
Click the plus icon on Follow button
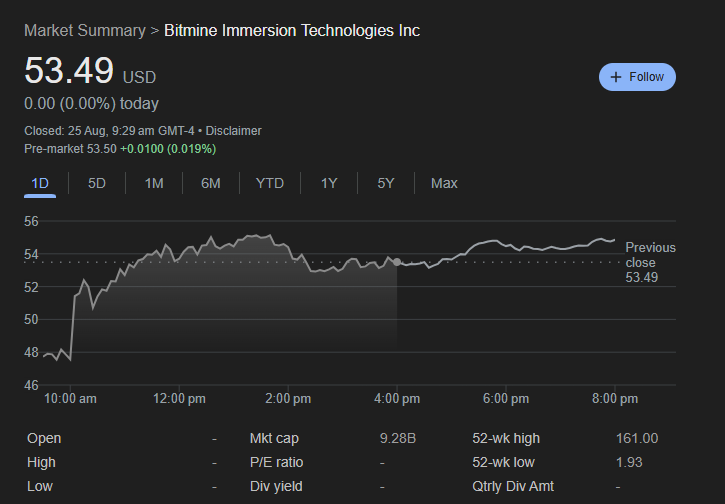click(x=616, y=77)
